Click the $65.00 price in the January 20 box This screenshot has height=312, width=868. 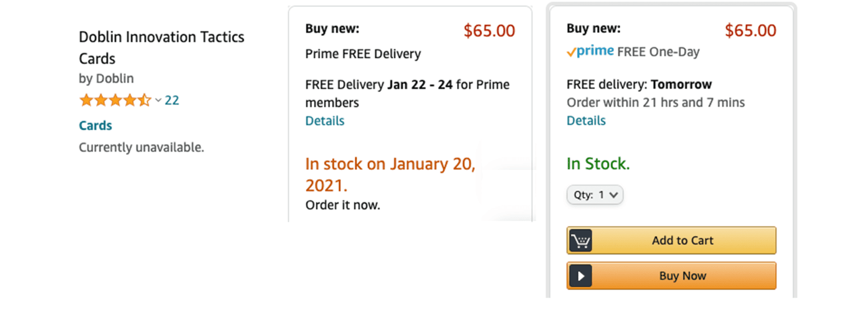(x=489, y=31)
